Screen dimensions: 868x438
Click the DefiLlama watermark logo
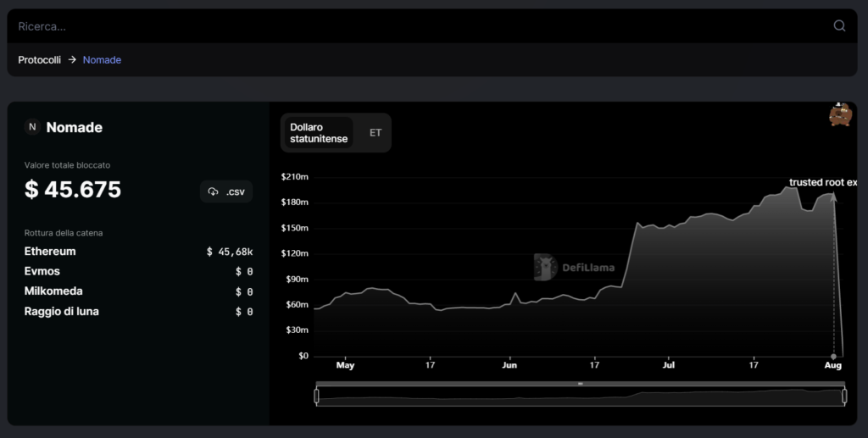pyautogui.click(x=545, y=267)
